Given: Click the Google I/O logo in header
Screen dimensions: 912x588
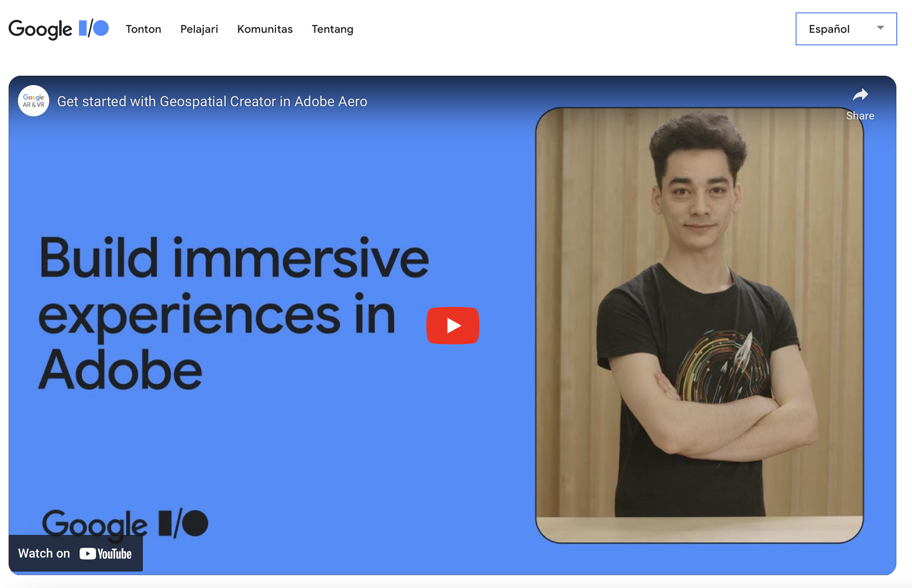Looking at the screenshot, I should pos(59,29).
